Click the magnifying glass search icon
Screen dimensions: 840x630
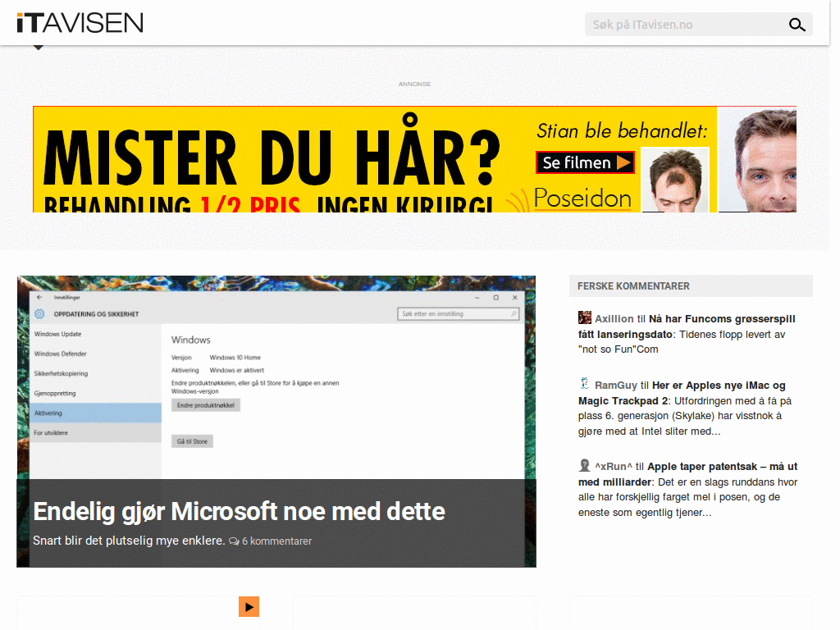point(797,25)
